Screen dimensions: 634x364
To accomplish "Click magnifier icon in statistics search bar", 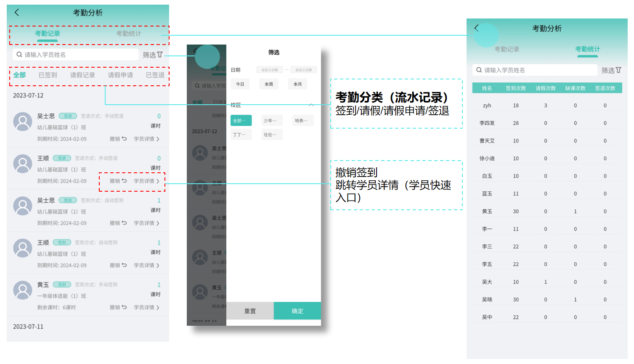I will (x=479, y=70).
